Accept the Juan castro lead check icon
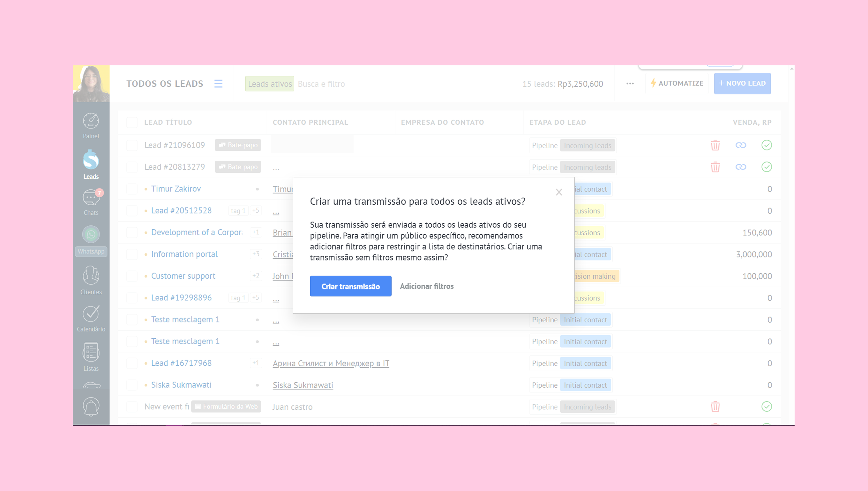The image size is (868, 491). tap(767, 407)
